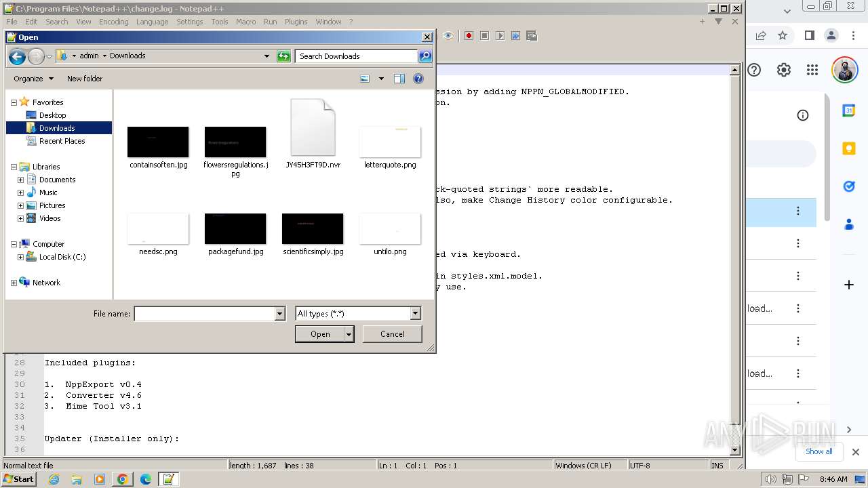The width and height of the screenshot is (868, 488).
Task: Open Notepad++ Macro menu
Action: (245, 22)
